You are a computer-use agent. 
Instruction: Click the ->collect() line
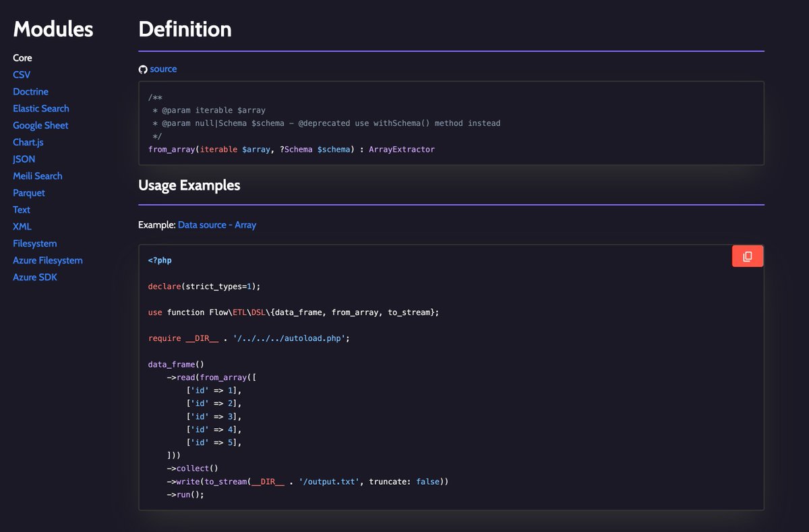(193, 469)
